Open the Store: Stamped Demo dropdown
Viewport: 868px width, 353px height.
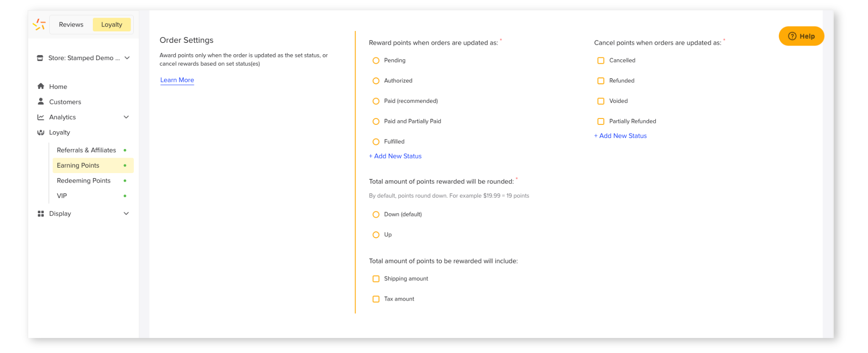click(83, 58)
